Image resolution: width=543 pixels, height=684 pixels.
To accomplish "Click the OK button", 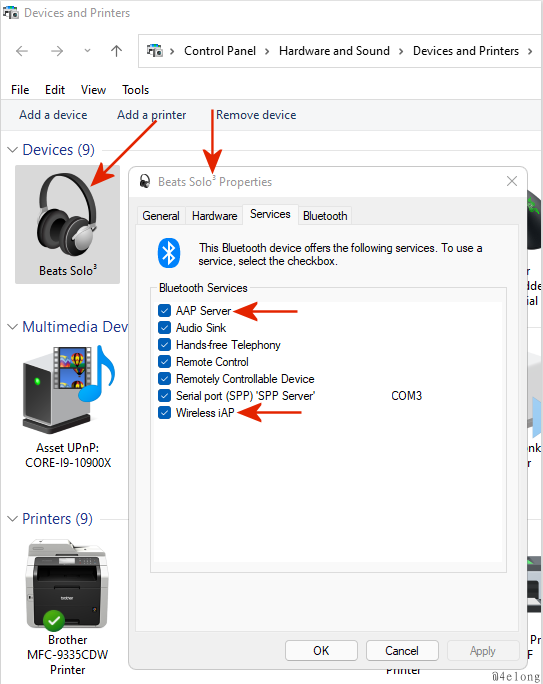I will click(321, 651).
